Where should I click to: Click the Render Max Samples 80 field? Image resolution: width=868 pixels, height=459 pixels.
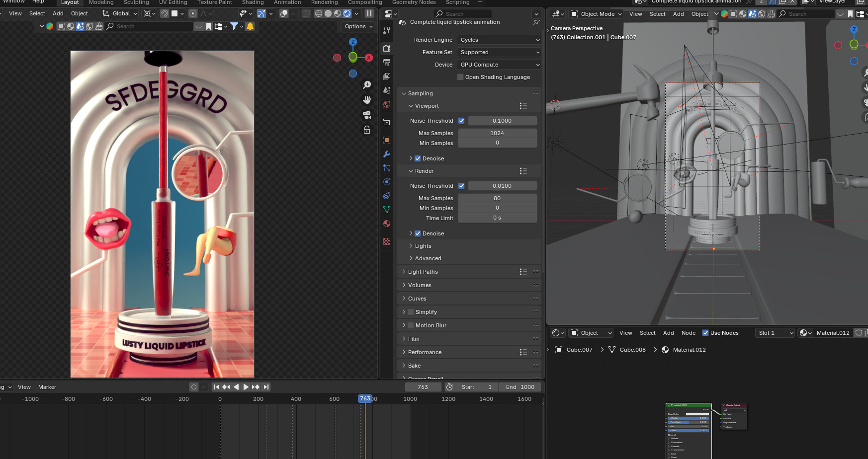(497, 198)
